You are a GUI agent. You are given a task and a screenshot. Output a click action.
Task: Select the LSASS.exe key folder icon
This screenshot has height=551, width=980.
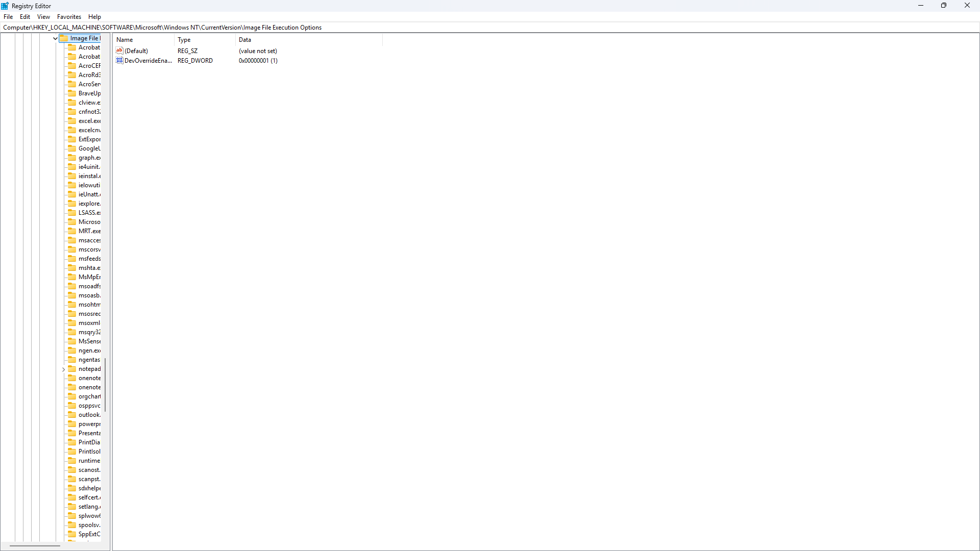pyautogui.click(x=72, y=213)
